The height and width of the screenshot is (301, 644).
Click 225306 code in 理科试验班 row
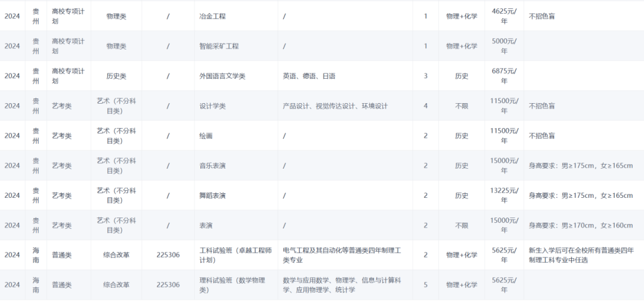click(x=168, y=286)
